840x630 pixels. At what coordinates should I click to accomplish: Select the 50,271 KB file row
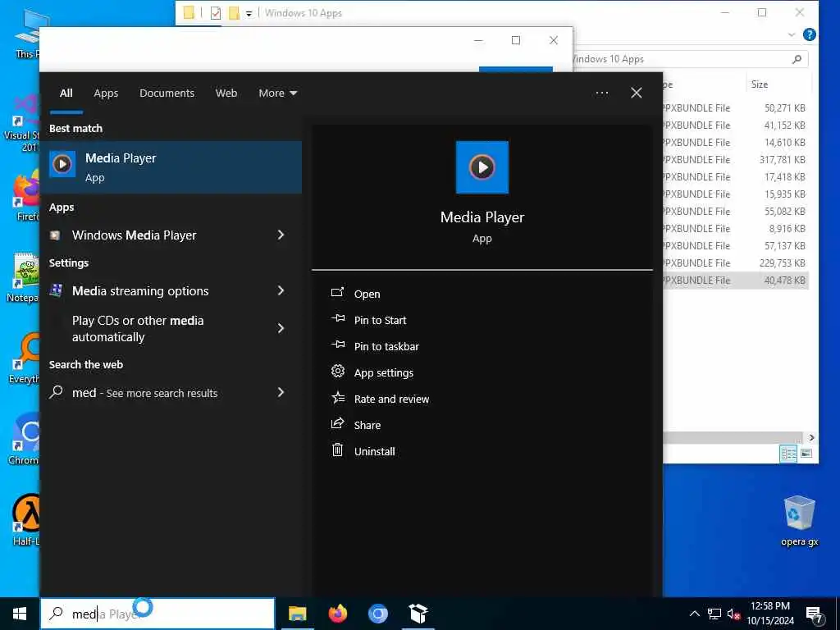(x=735, y=108)
